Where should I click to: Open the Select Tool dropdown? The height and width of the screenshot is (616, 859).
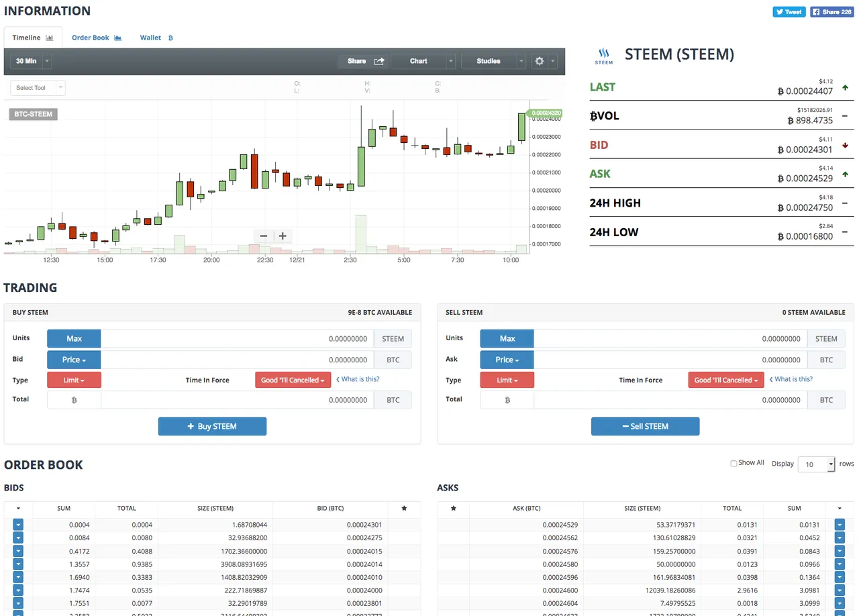pyautogui.click(x=38, y=88)
